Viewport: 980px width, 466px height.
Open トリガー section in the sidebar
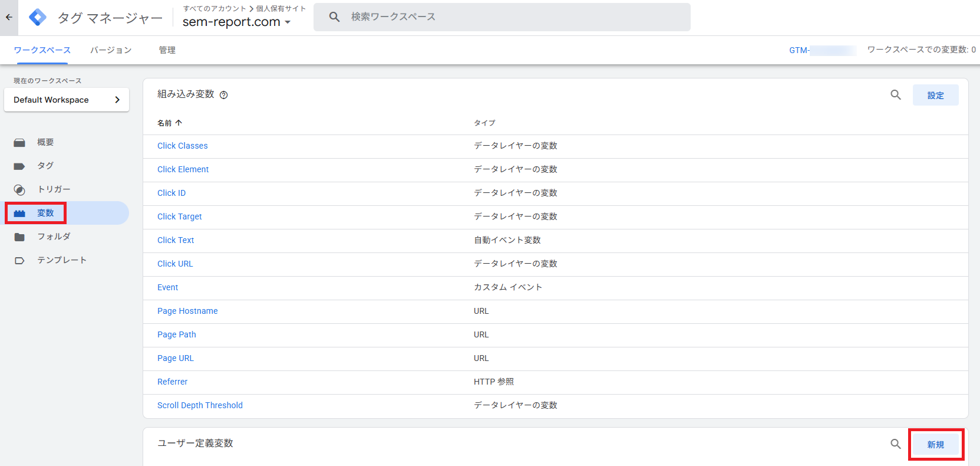click(54, 189)
